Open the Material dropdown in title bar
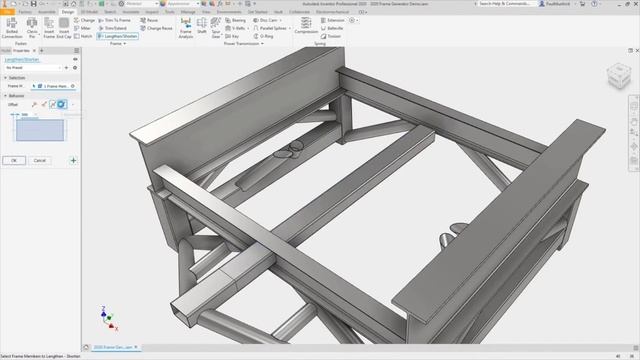The height and width of the screenshot is (360, 640). [x=142, y=4]
